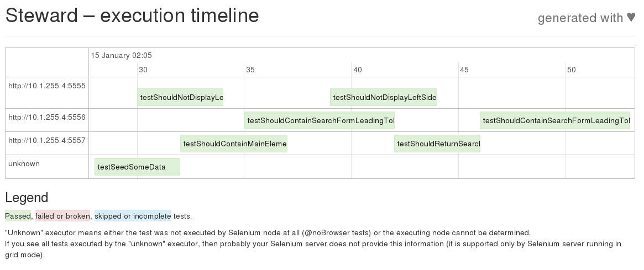Viewport: 644px width, 270px height.
Task: Select the testShouldReturnSearcl timeline block
Action: (437, 144)
